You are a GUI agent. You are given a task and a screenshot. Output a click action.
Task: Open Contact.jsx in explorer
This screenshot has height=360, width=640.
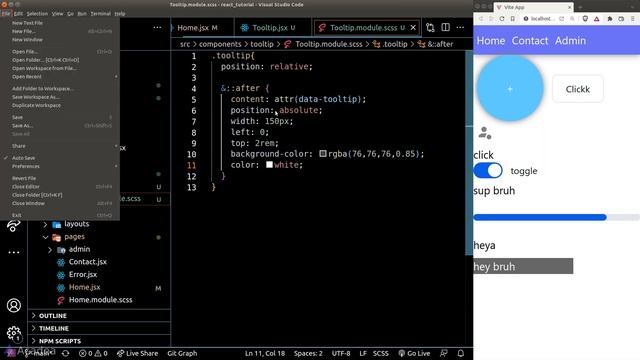coord(87,262)
